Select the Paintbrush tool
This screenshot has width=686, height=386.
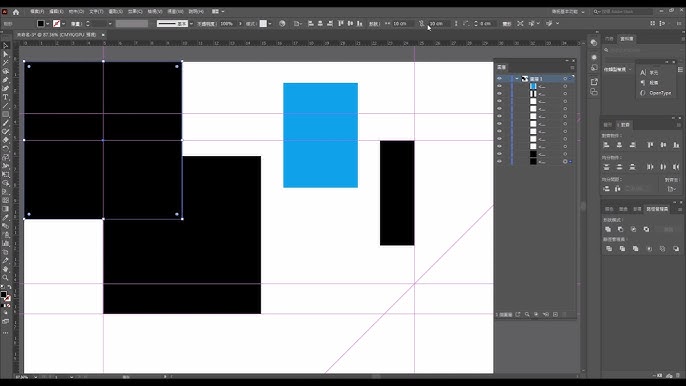[x=6, y=123]
